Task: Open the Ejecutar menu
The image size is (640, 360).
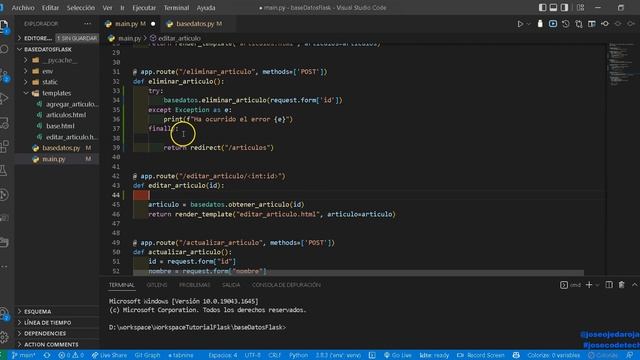Action: [144, 8]
